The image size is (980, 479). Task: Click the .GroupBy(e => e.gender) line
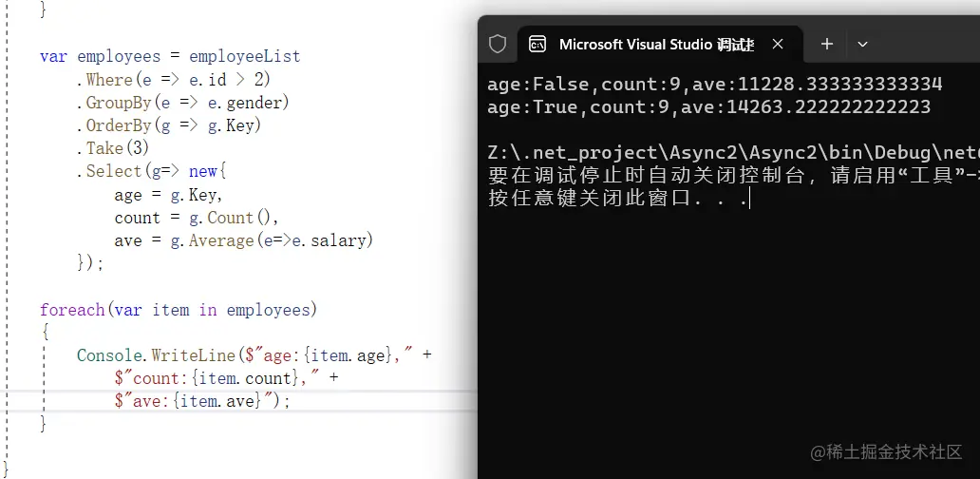pyautogui.click(x=183, y=103)
